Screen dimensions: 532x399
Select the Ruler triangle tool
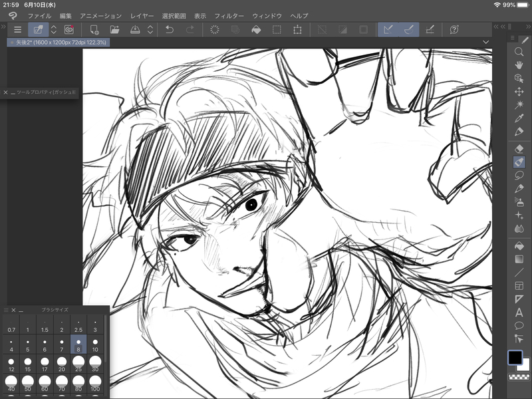(519, 299)
